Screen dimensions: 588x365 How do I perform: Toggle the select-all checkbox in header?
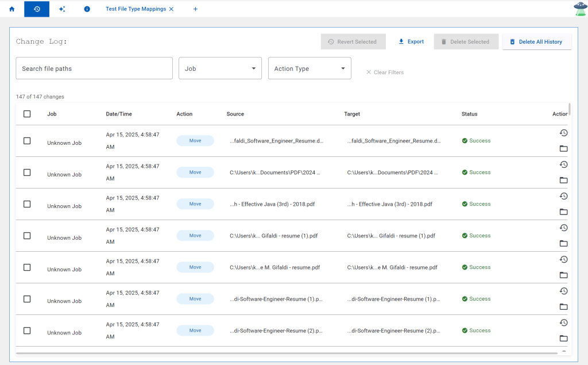27,114
